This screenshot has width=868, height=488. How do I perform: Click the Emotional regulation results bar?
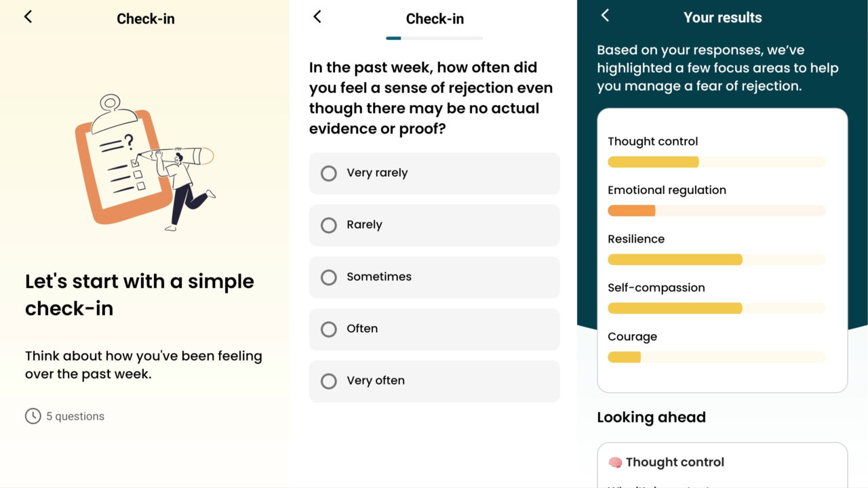[716, 211]
